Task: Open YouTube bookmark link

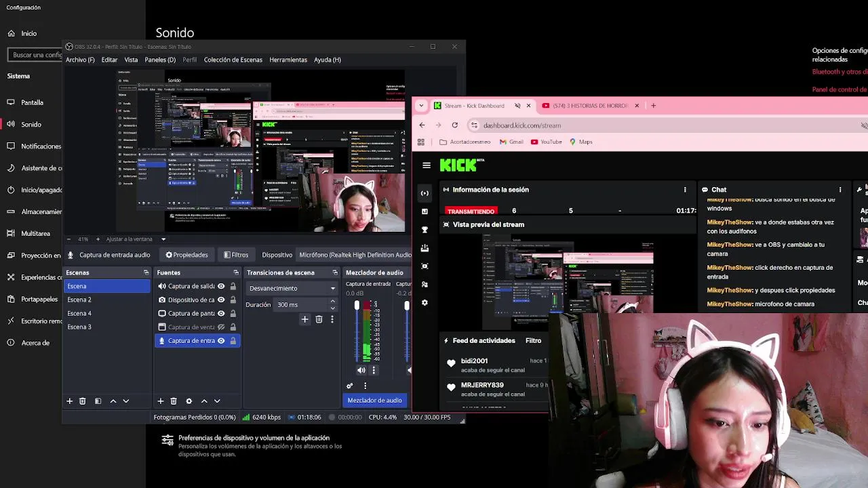Action: click(547, 142)
